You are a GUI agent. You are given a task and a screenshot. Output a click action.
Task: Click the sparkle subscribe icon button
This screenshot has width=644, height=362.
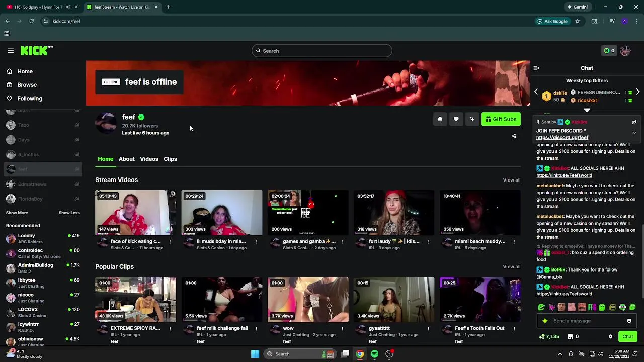(472, 119)
